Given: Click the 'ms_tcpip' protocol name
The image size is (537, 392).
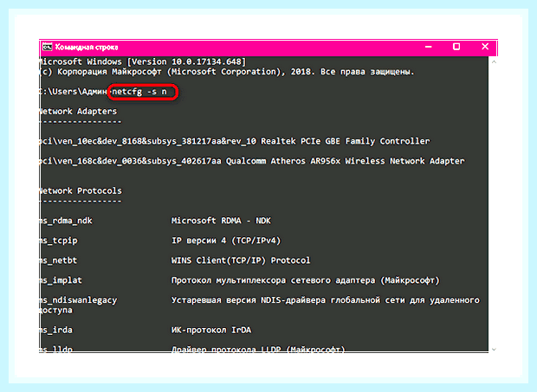Looking at the screenshot, I should [x=59, y=241].
